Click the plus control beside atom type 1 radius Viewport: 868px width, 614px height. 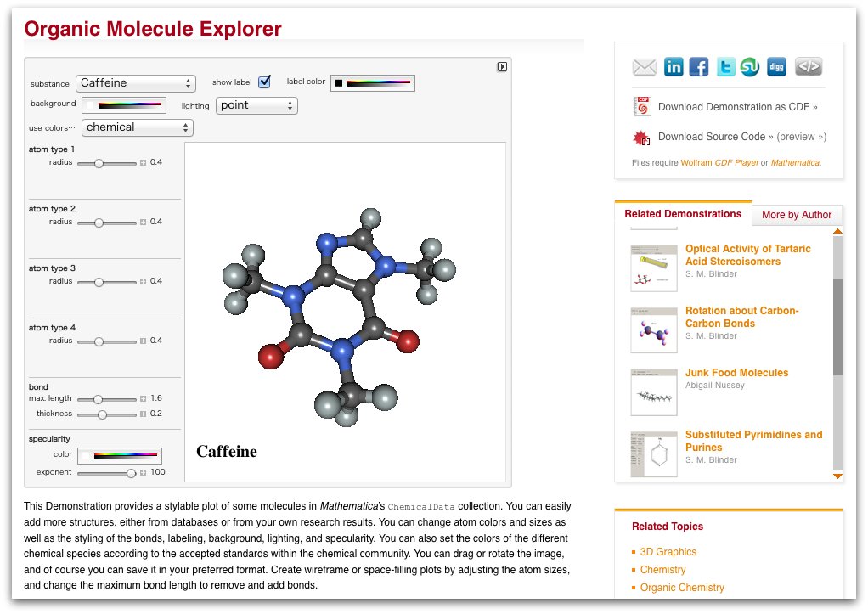(x=142, y=162)
